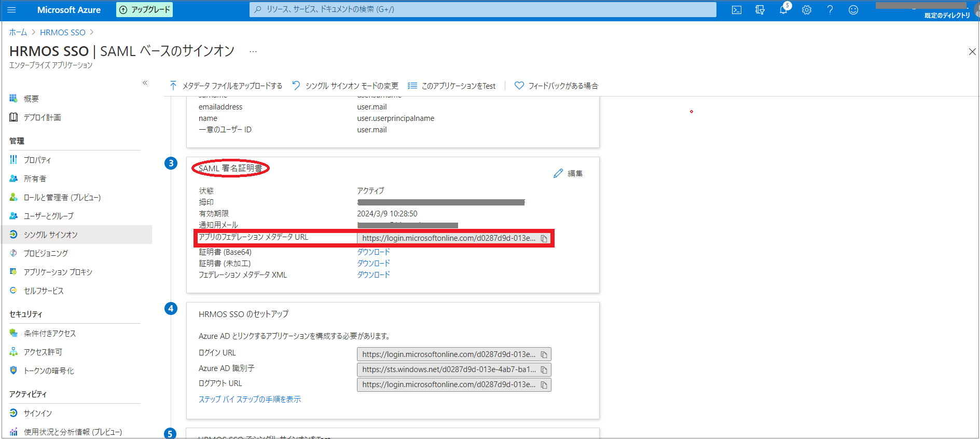
Task: Copy the ログイン URL value
Action: [544, 355]
